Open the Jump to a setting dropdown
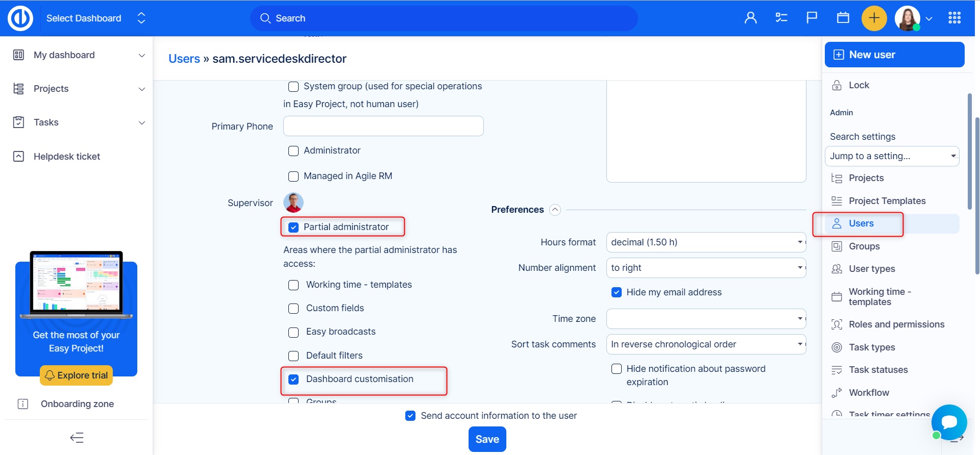 pos(891,156)
